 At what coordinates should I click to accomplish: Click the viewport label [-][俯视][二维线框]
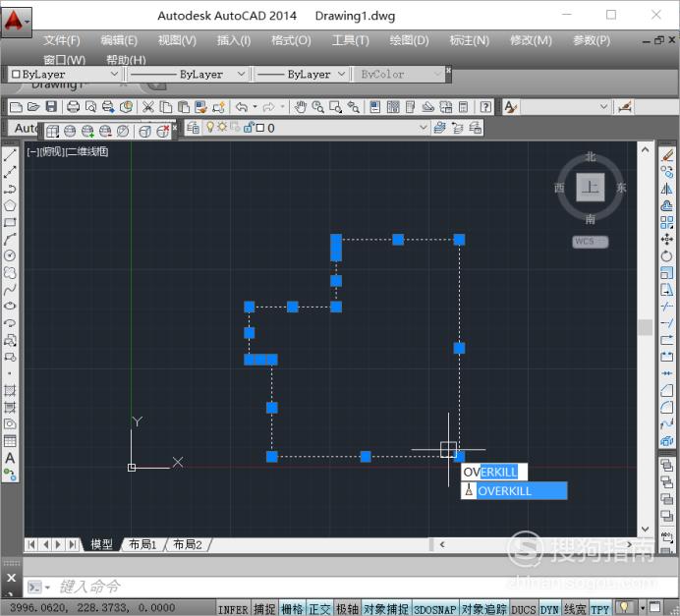click(68, 151)
